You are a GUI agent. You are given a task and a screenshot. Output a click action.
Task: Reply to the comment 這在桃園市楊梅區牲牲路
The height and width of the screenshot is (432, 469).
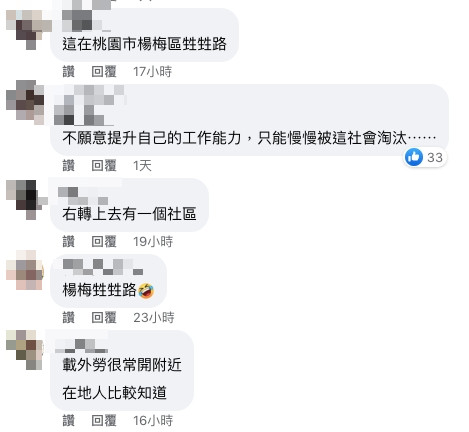click(104, 72)
